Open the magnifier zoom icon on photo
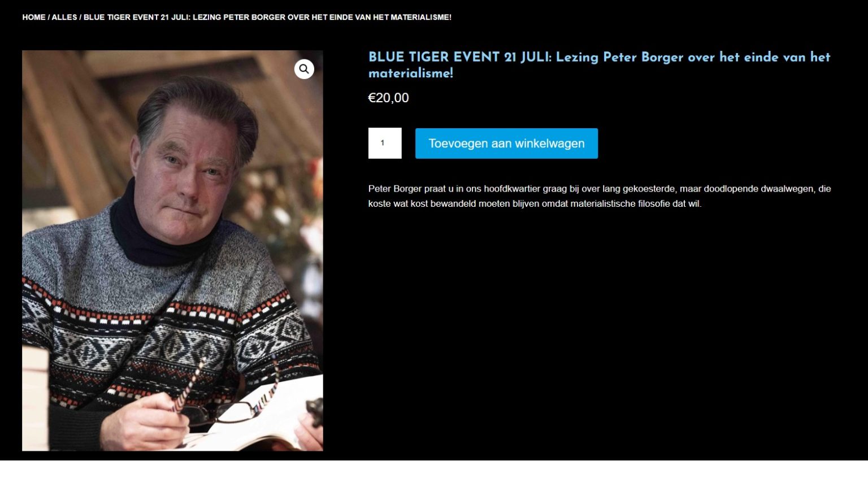This screenshot has height=487, width=868. [304, 69]
